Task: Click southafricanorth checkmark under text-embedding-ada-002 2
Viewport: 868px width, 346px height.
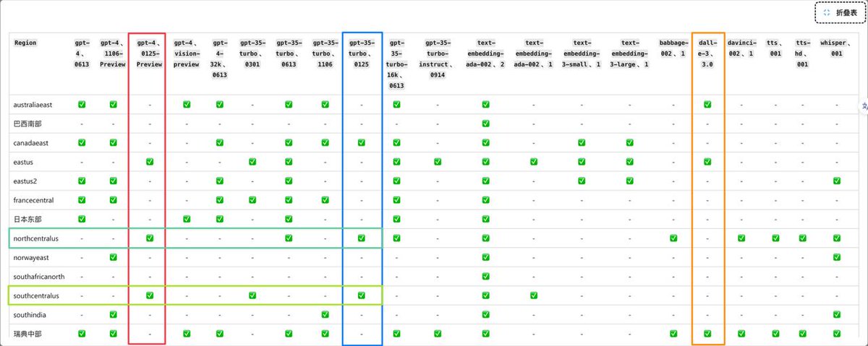Action: (485, 276)
